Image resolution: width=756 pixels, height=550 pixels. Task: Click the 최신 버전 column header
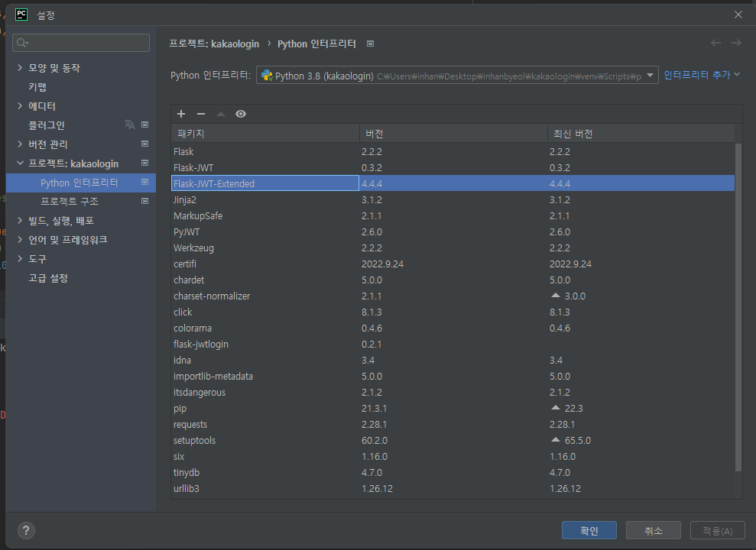click(641, 134)
